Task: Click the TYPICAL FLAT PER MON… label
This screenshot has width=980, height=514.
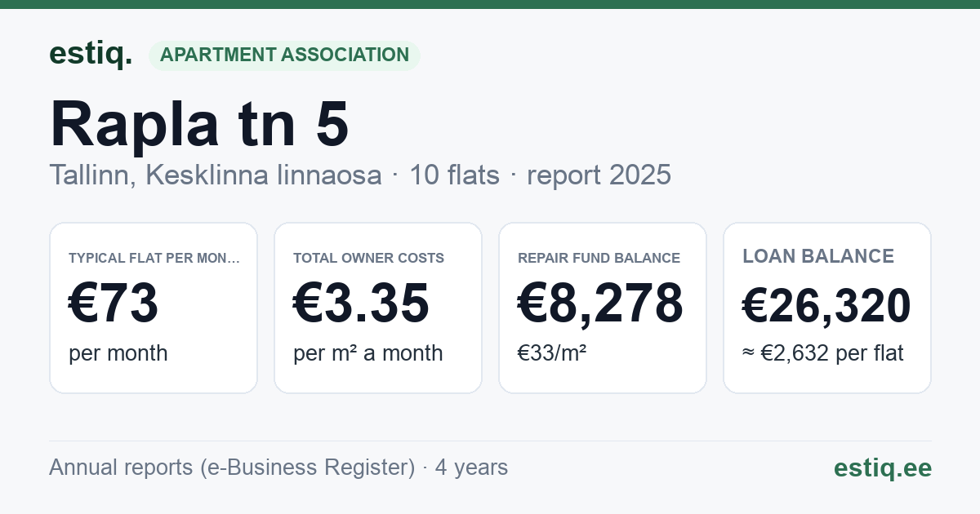Action: [154, 258]
